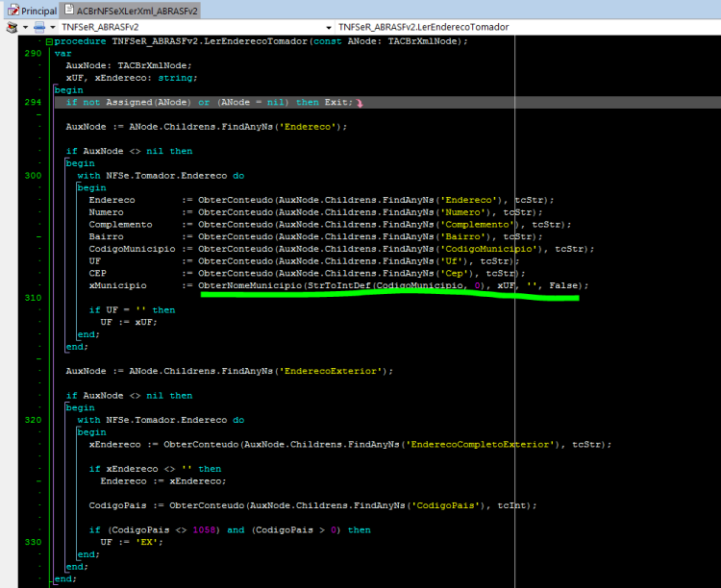Click the string literal 'Cep' in the CEP line
Screen dimensions: 721x588
[455, 274]
